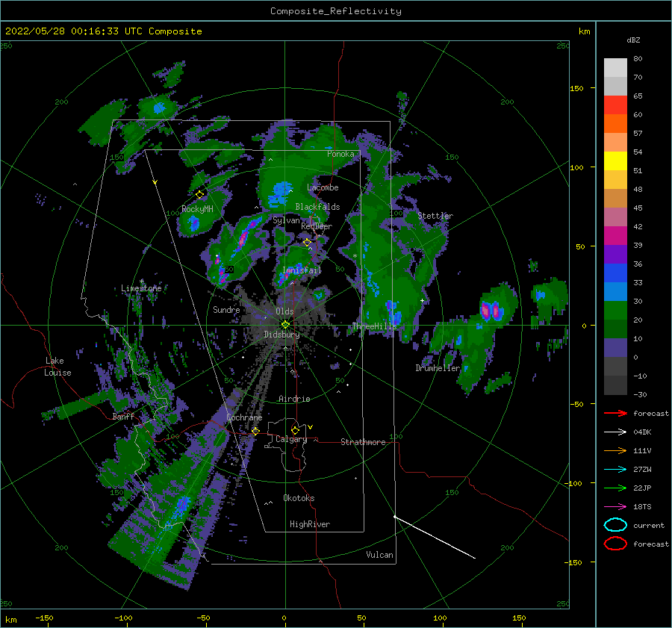Click the Didsbury town label
This screenshot has width=672, height=628.
pyautogui.click(x=281, y=335)
